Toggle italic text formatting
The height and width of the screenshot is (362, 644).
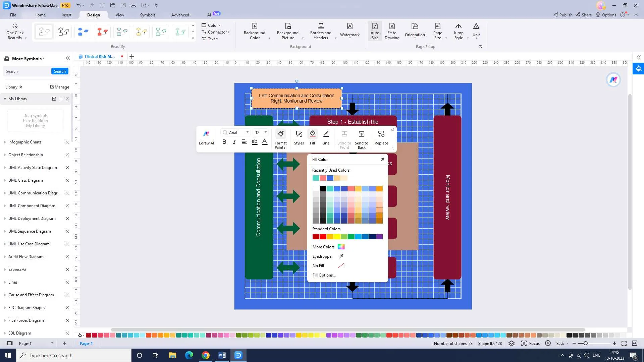tap(234, 142)
